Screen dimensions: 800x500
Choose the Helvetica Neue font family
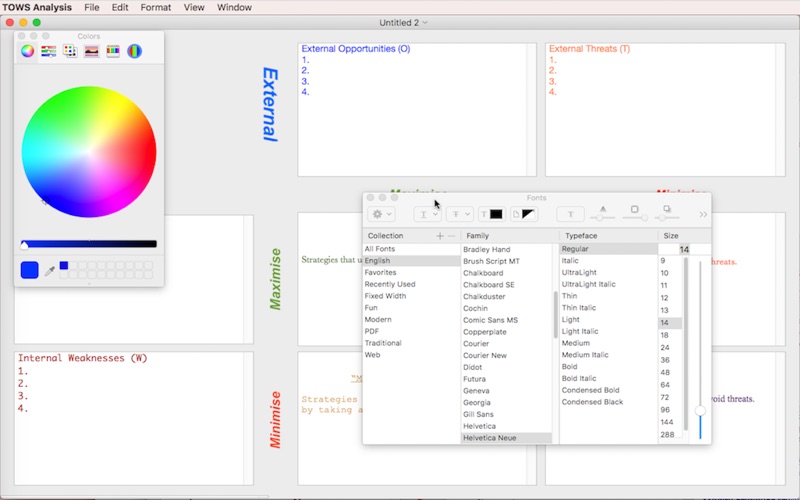point(507,438)
